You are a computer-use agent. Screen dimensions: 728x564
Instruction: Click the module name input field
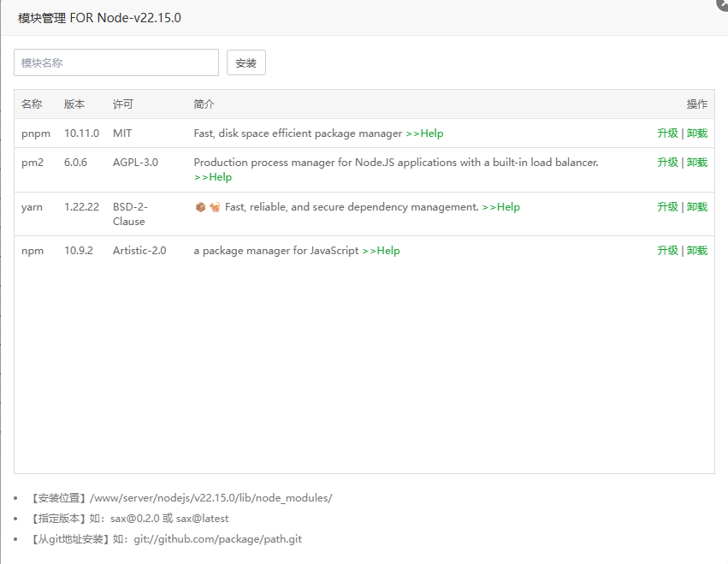[x=116, y=62]
